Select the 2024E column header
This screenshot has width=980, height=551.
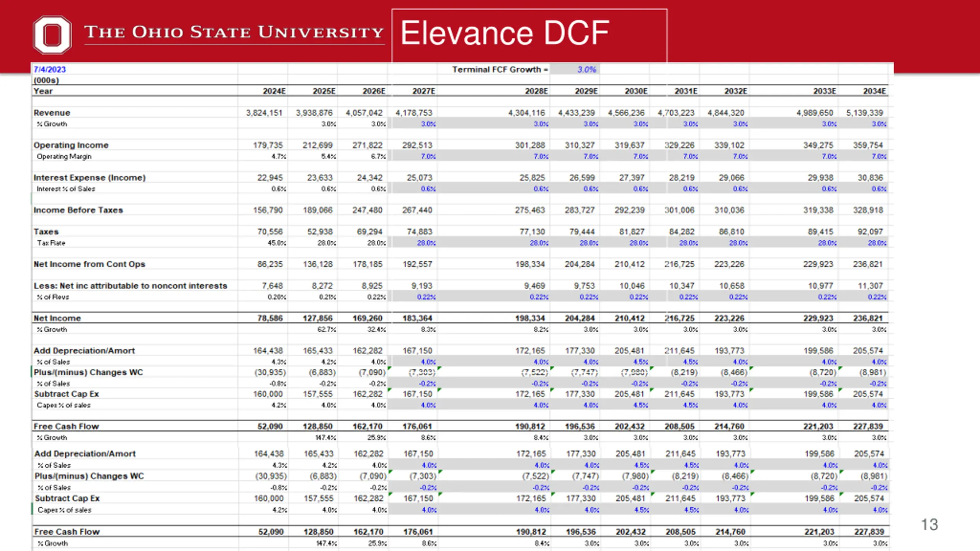[274, 91]
